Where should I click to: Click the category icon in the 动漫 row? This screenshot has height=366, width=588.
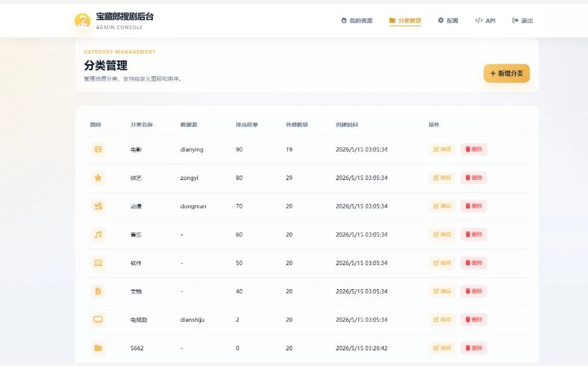point(98,206)
